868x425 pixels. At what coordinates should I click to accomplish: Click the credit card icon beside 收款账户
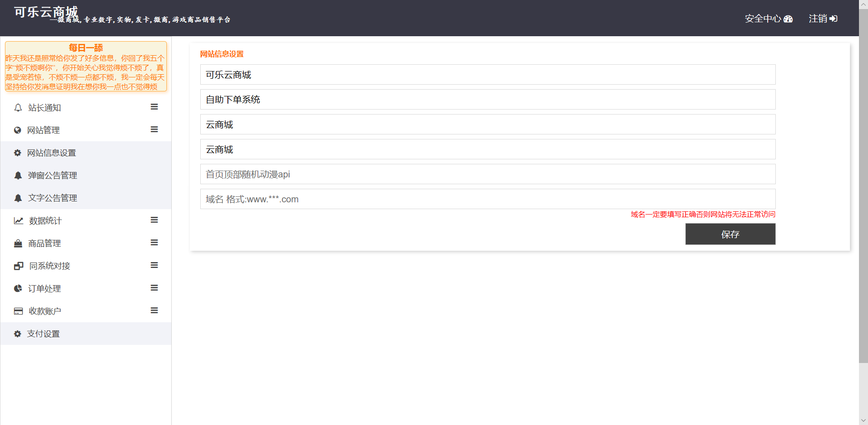(x=19, y=311)
